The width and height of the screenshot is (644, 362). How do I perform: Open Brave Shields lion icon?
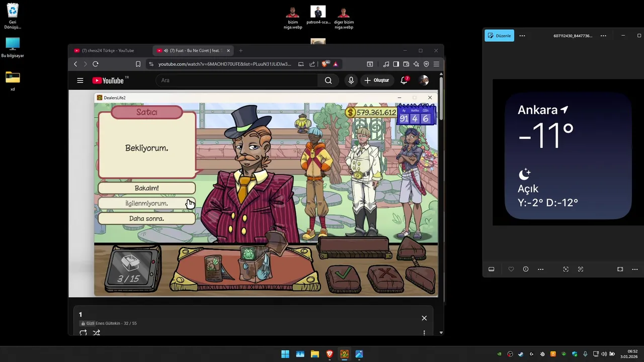point(325,64)
